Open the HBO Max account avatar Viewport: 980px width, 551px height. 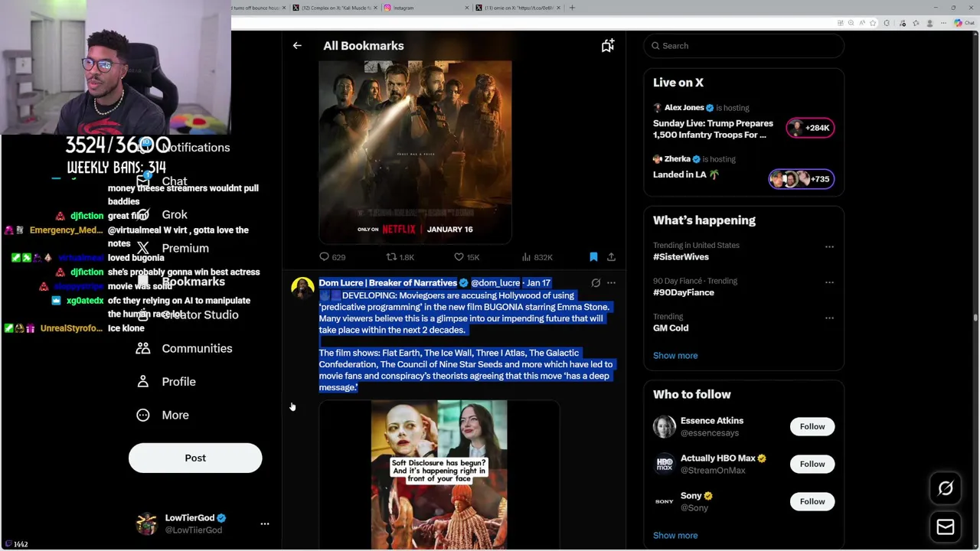point(665,464)
